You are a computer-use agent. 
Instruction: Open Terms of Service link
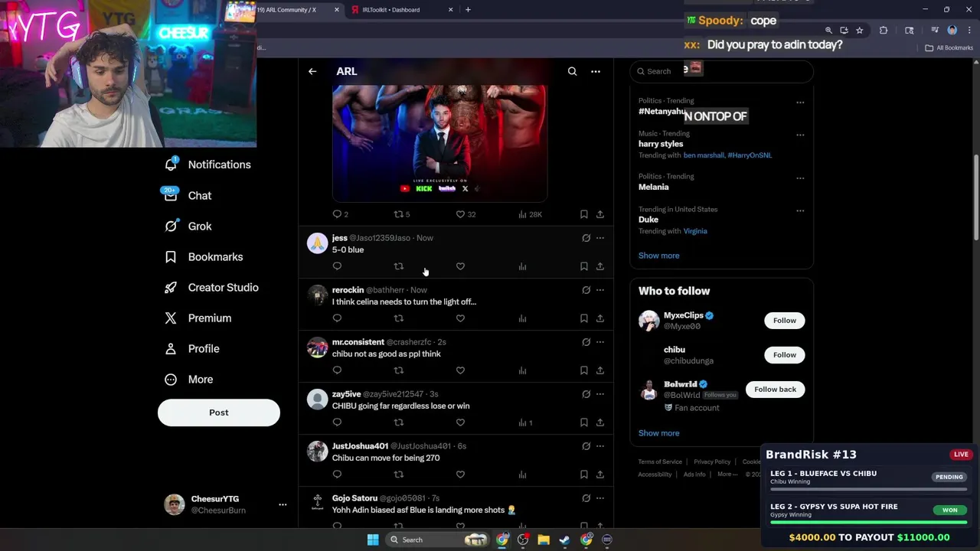coord(660,462)
